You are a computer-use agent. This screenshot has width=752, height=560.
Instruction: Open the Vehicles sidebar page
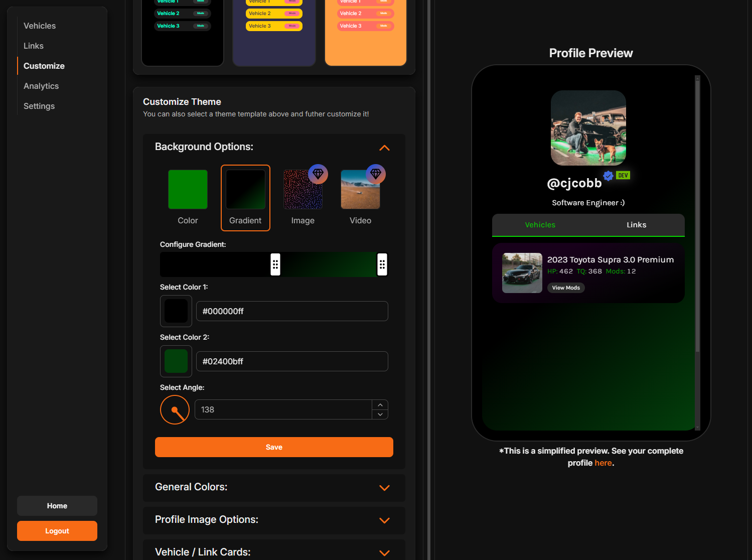(x=40, y=26)
